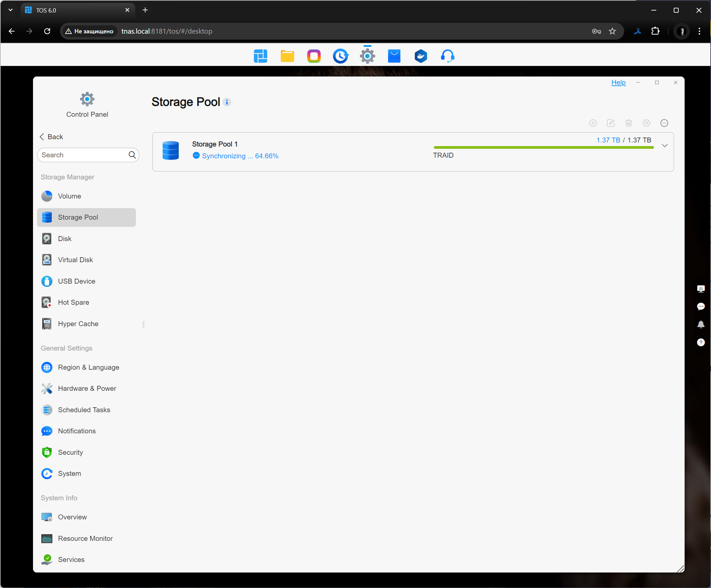
Task: Click the TRAID label of Storage Pool 1
Action: click(x=443, y=155)
